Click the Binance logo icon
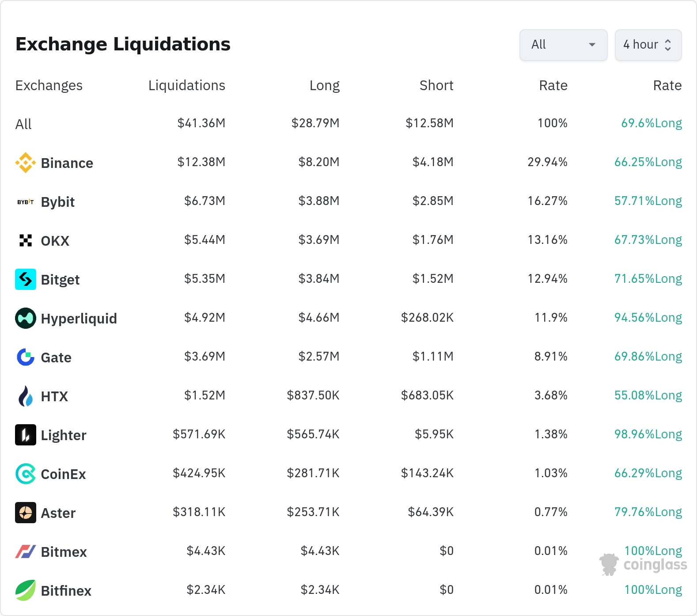The image size is (697, 616). point(26,163)
